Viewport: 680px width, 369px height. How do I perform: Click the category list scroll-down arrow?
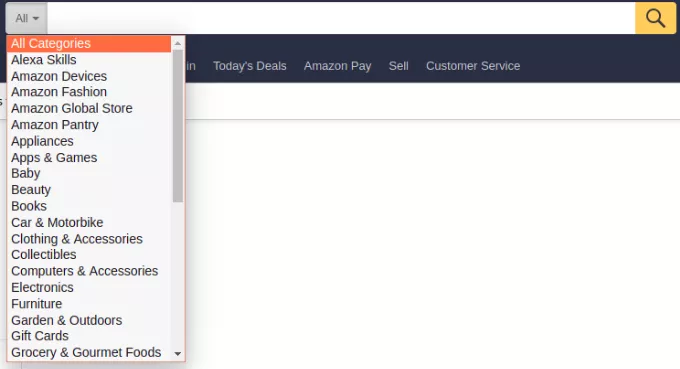tap(178, 354)
